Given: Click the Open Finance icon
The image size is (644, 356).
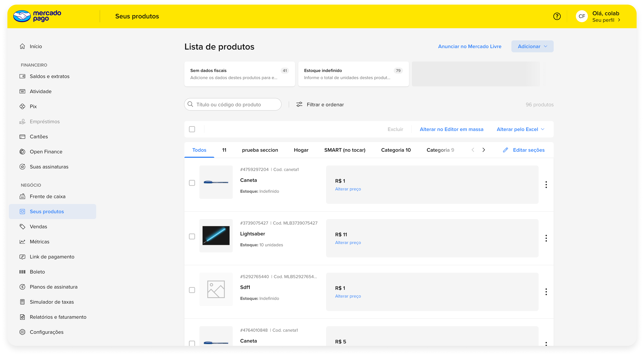Looking at the screenshot, I should click(22, 151).
